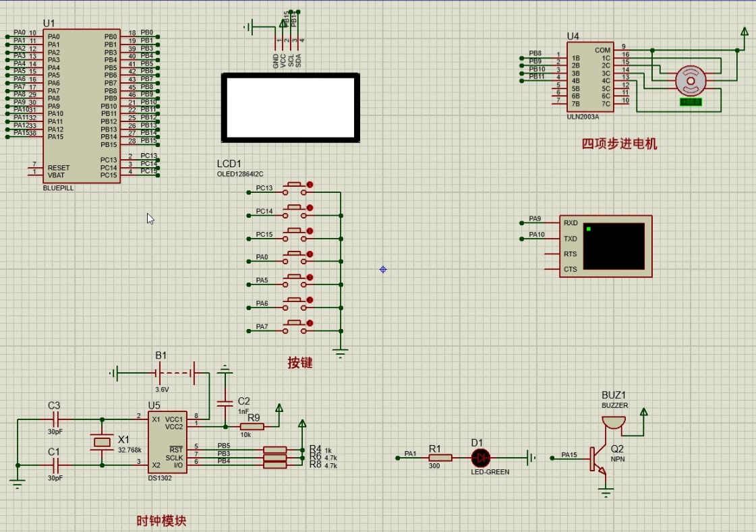This screenshot has width=756, height=532.
Task: Select the X1 crystal oscillator
Action: pyautogui.click(x=102, y=442)
